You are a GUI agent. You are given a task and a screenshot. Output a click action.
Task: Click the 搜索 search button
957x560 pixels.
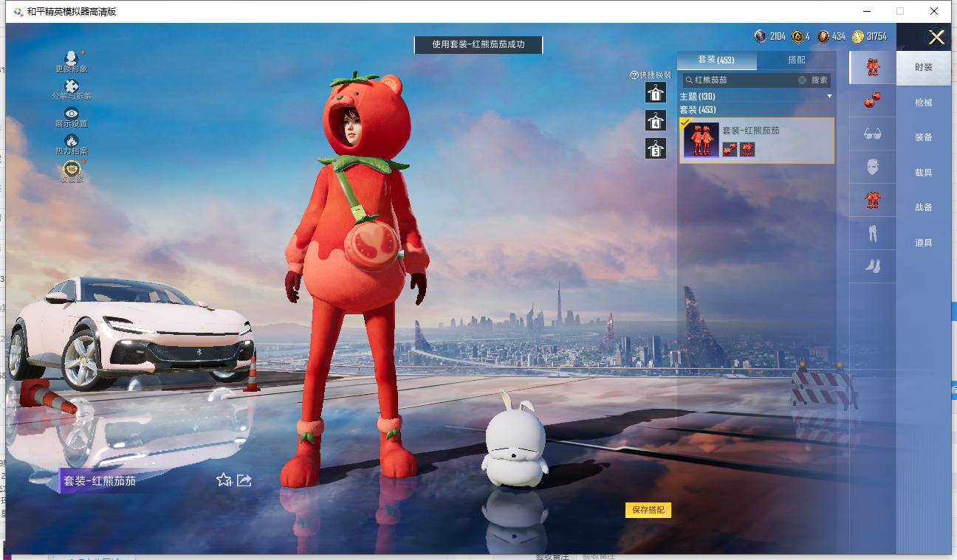click(820, 80)
